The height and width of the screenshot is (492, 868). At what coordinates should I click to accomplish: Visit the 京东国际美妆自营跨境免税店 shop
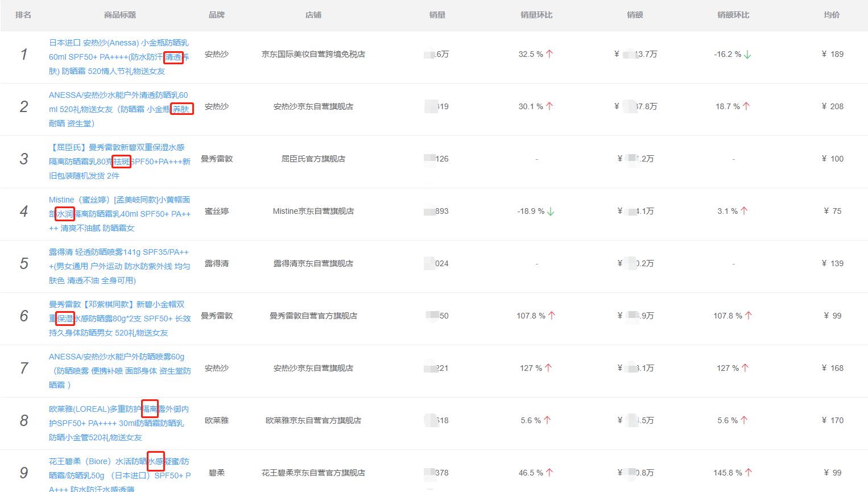[x=313, y=54]
